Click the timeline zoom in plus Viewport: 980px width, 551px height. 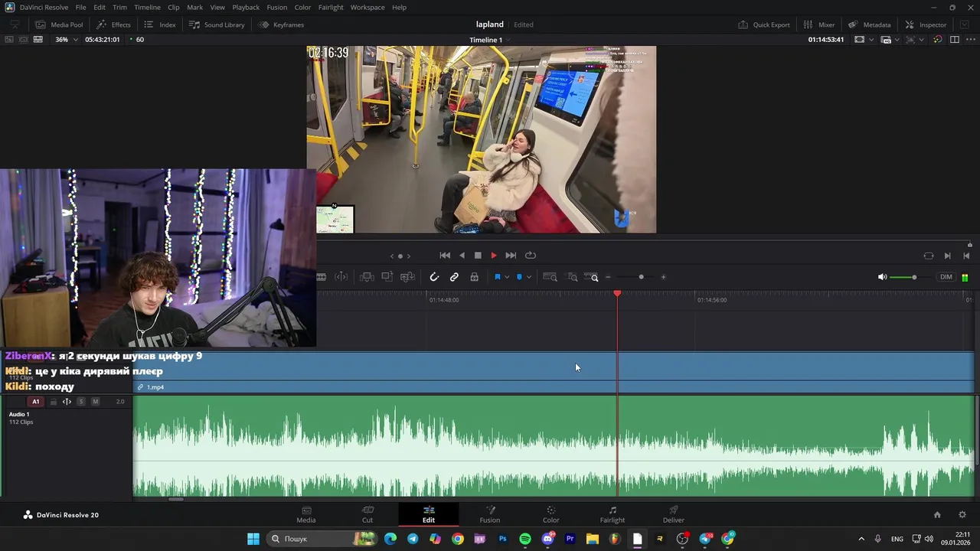(x=663, y=277)
